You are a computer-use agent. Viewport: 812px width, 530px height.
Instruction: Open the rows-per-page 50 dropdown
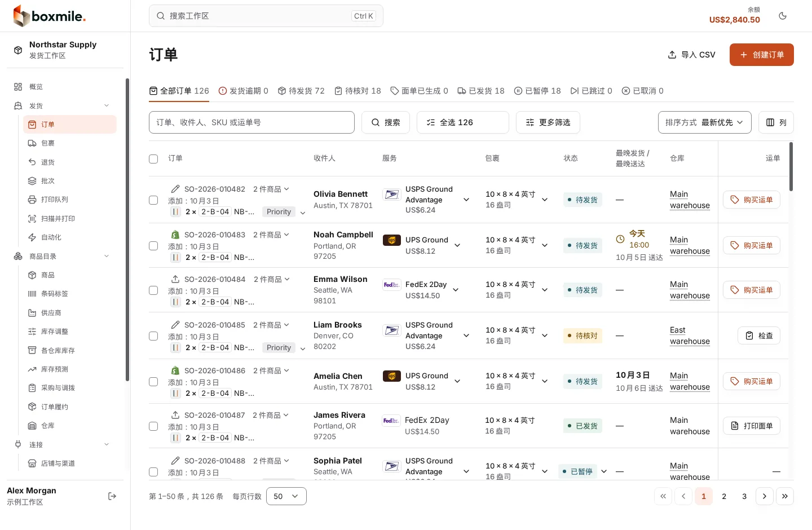coord(286,496)
